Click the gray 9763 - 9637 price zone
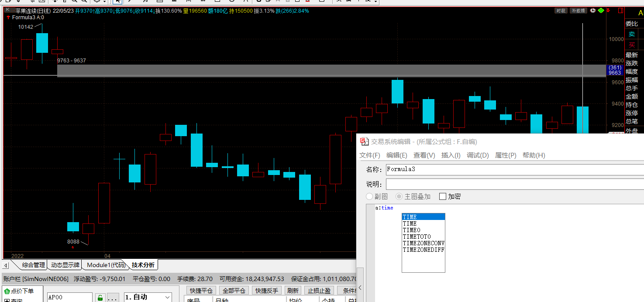Image resolution: width=644 pixels, height=302 pixels. click(x=332, y=70)
